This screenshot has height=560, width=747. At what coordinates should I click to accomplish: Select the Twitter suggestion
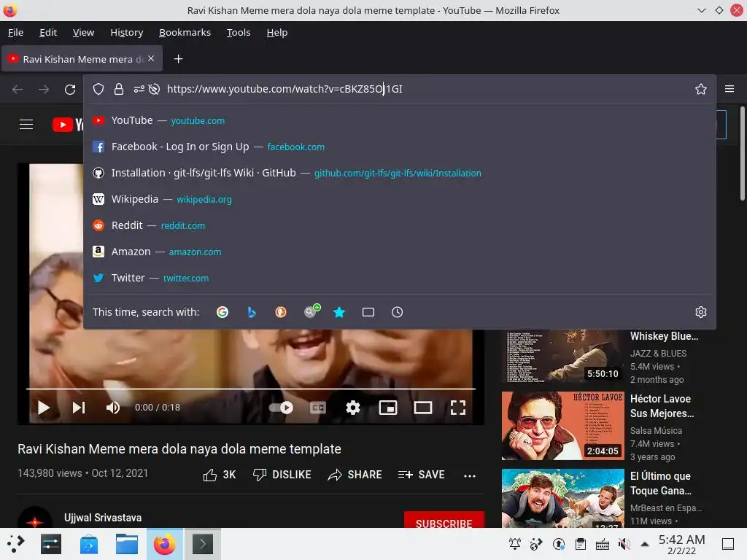click(399, 278)
